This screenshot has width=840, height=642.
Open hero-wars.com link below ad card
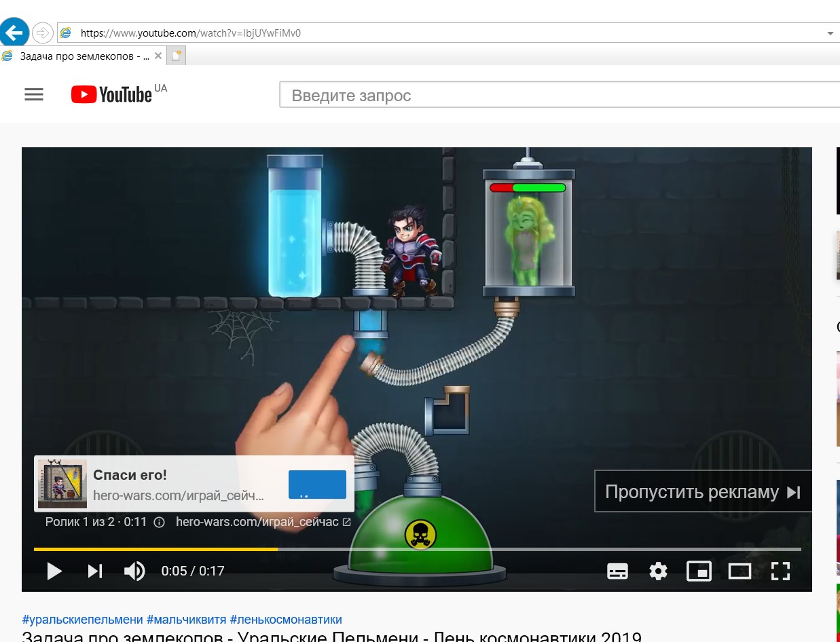tap(263, 522)
